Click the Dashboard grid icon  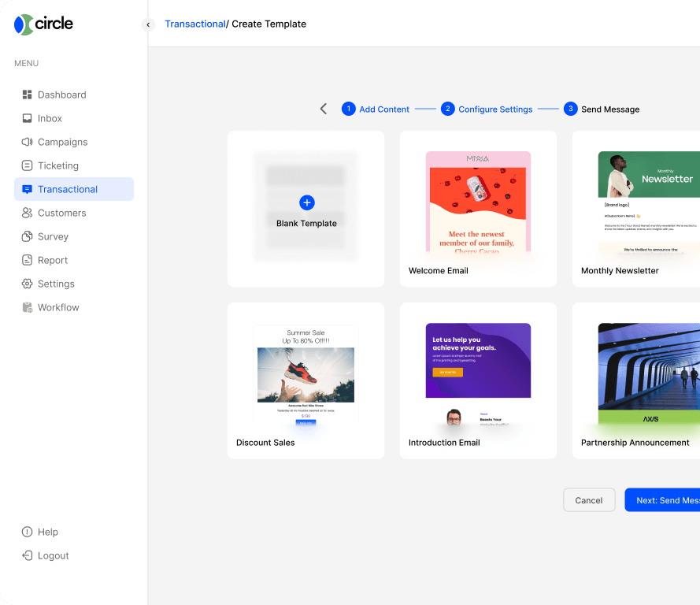(28, 95)
